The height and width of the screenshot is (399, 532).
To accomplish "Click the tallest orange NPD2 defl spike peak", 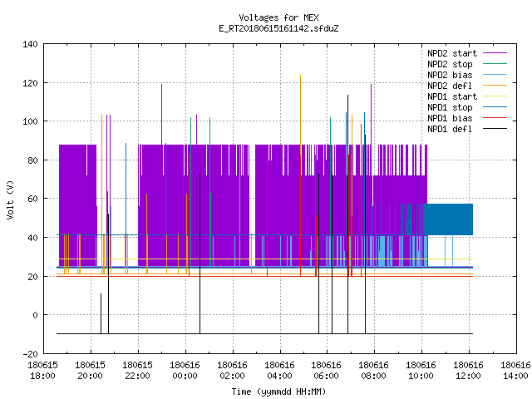I will pyautogui.click(x=300, y=76).
